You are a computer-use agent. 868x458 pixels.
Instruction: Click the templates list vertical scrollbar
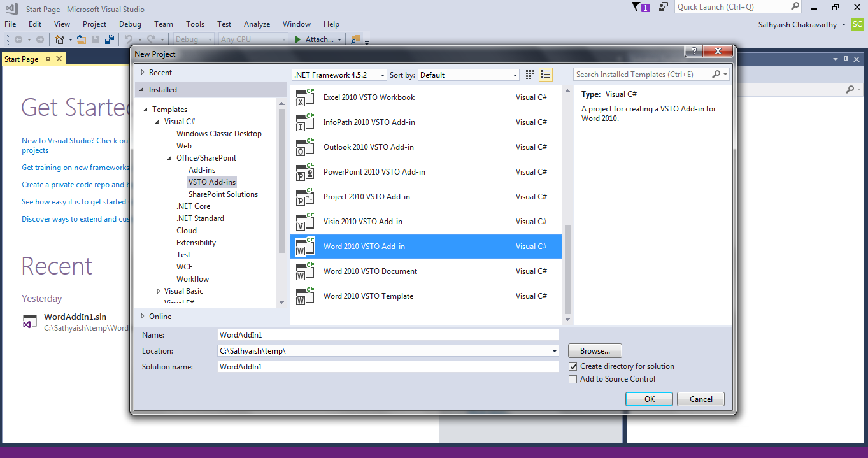(568, 271)
